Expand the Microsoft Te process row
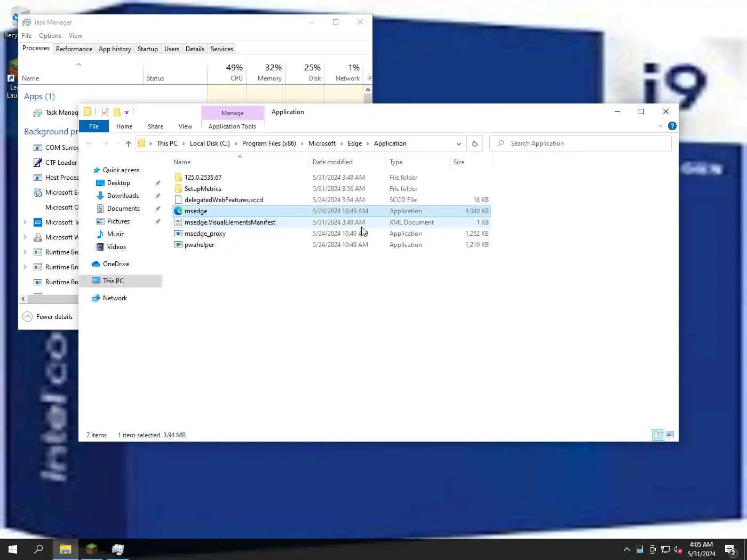Viewport: 747px width, 560px height. point(25,222)
